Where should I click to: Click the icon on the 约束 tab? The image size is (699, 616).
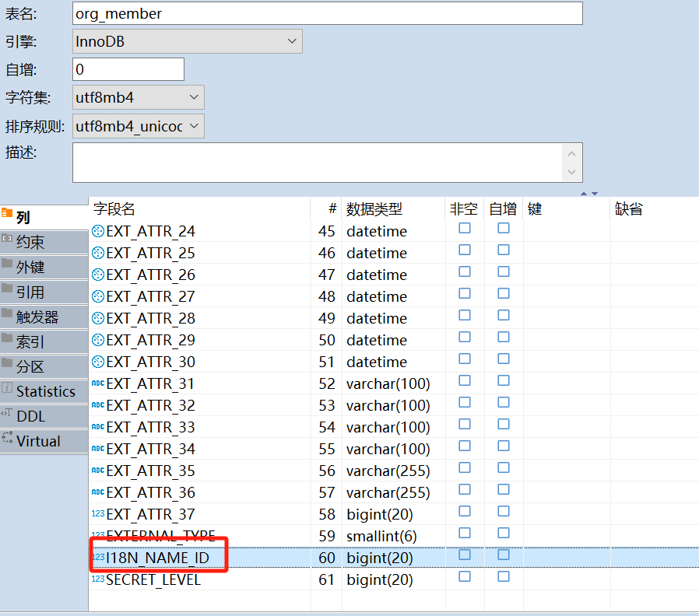7,238
